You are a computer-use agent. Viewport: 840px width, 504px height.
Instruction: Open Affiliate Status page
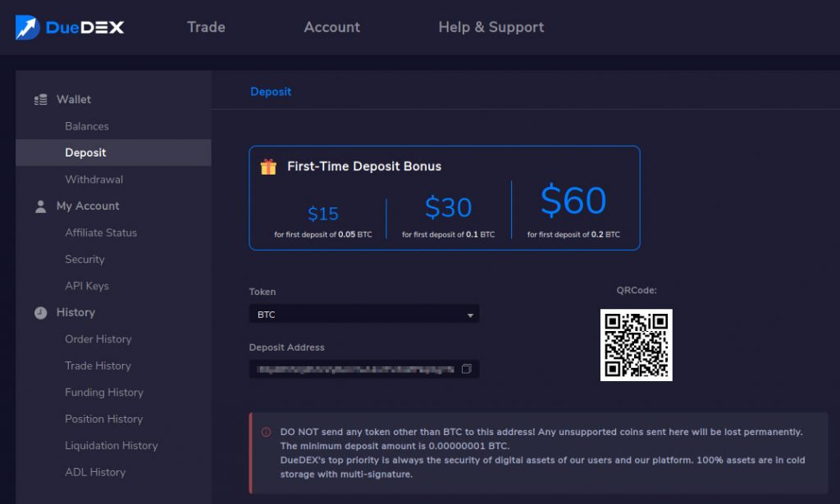pos(101,233)
